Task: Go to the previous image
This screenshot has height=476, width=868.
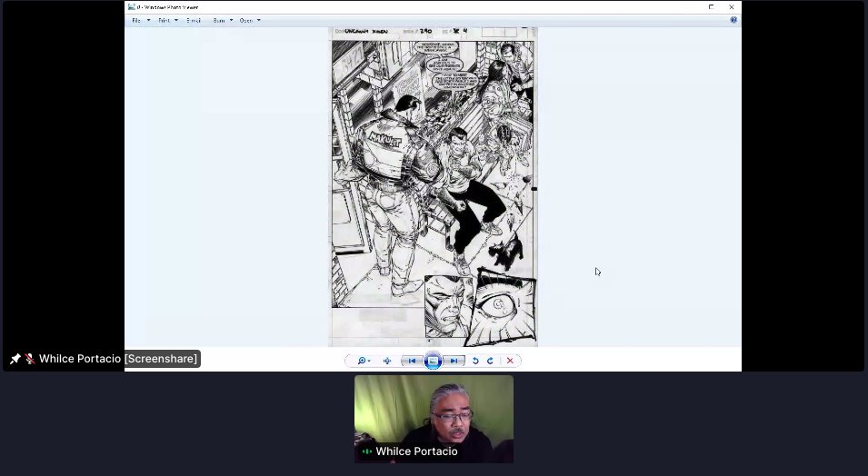Action: coord(412,361)
